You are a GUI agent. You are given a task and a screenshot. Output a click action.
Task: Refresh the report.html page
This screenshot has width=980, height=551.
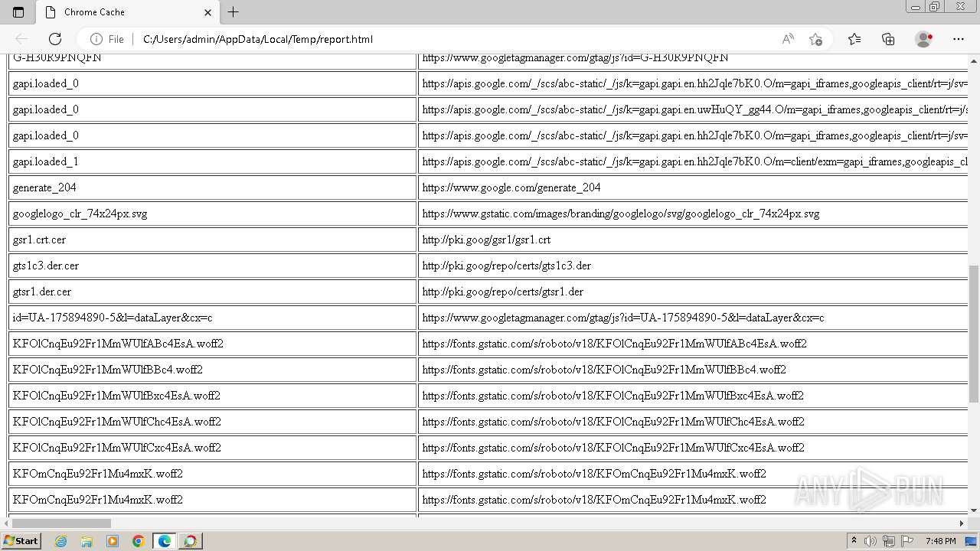click(55, 39)
